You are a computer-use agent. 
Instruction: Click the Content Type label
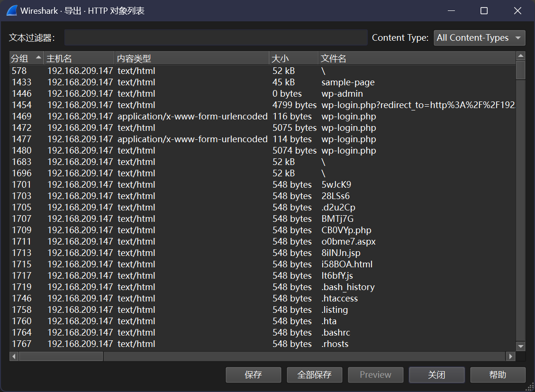coord(400,38)
